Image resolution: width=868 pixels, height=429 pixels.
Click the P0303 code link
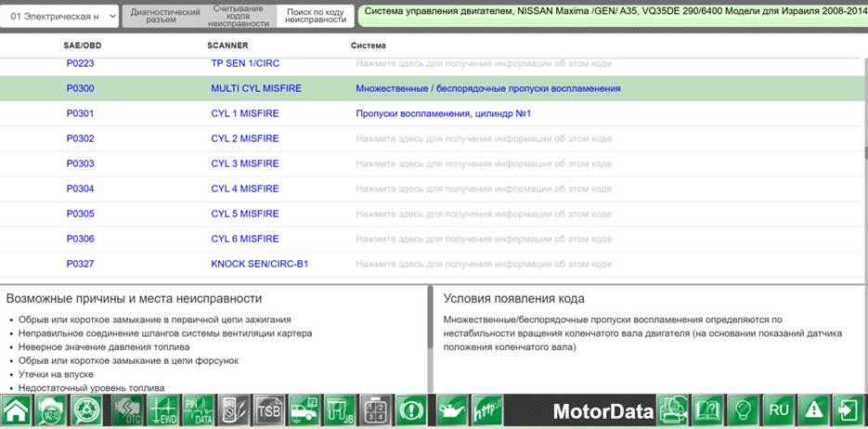80,163
